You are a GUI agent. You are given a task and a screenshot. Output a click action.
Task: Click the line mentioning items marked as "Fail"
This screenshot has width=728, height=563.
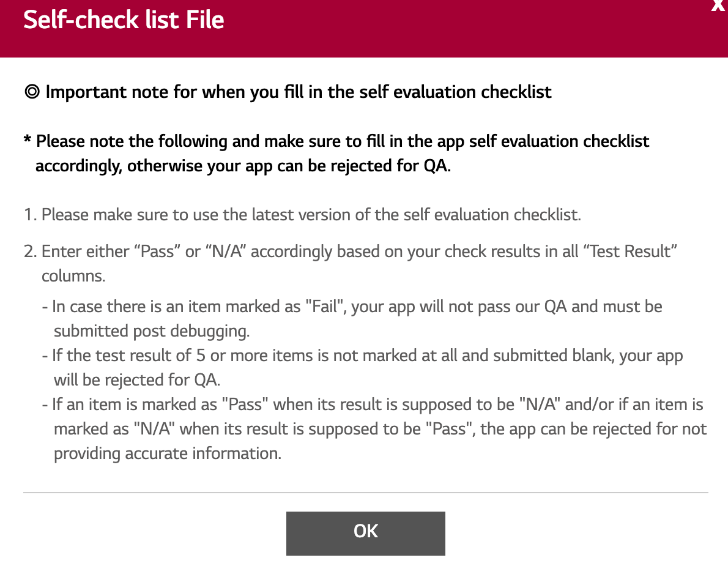click(x=352, y=306)
